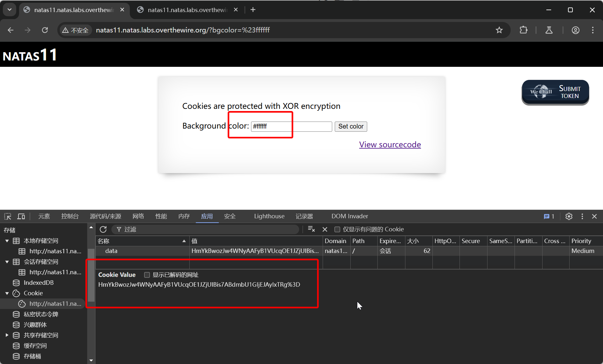Open the Chrome three-dot menu

point(592,30)
